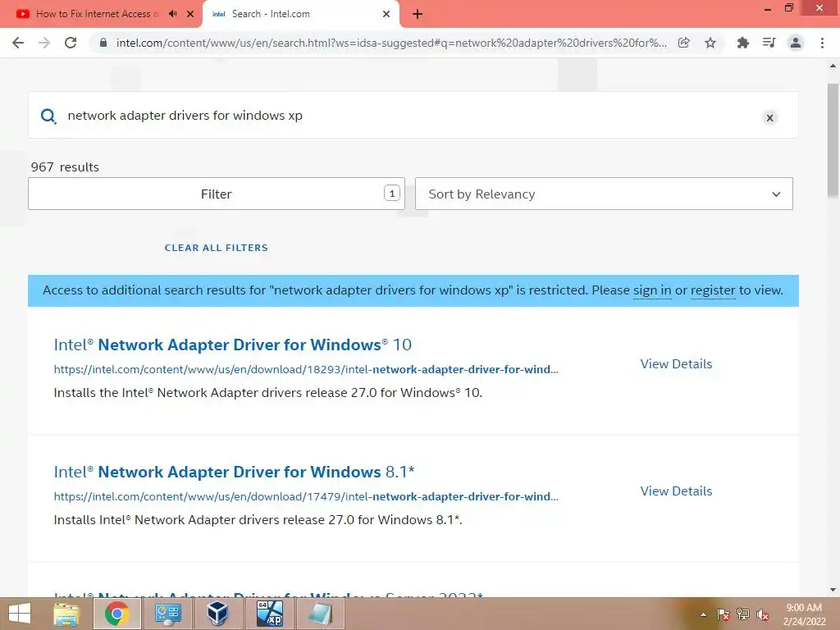
Task: Click the padlock site info icon
Action: pyautogui.click(x=103, y=43)
